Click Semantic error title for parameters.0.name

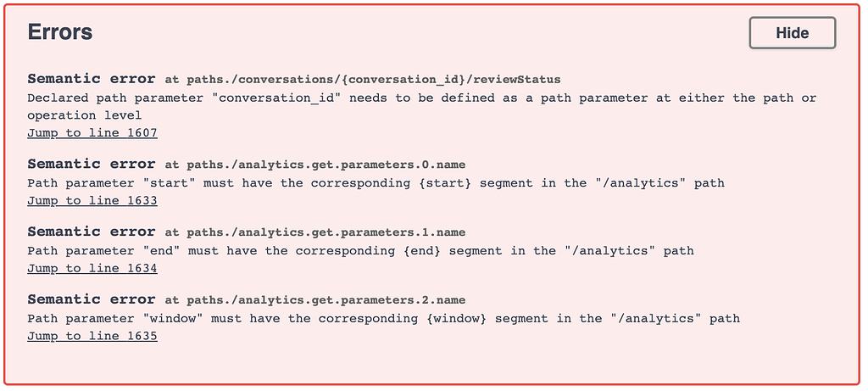click(x=92, y=164)
